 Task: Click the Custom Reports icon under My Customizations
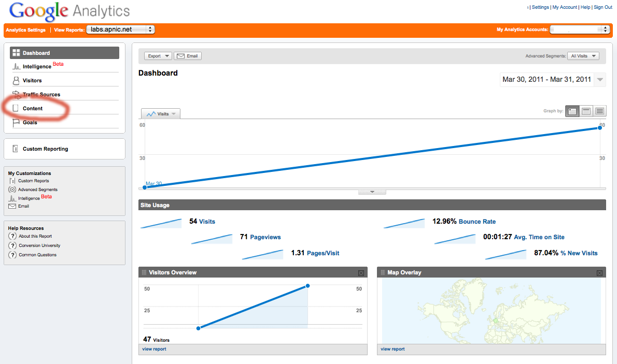click(x=12, y=181)
